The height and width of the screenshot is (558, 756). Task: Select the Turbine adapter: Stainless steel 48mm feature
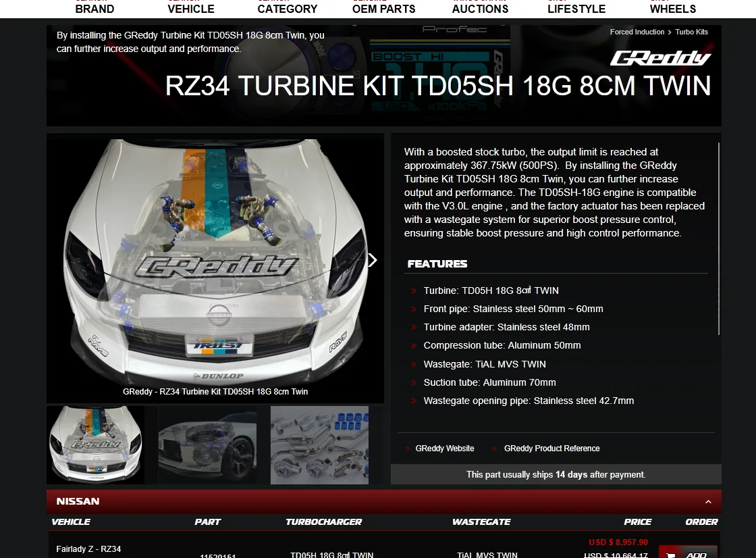(506, 327)
